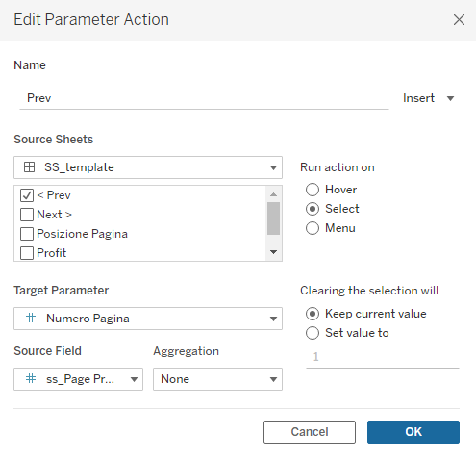Viewport: 476px width, 460px height.
Task: Check the Next > sheet checkbox
Action: pyautogui.click(x=27, y=215)
